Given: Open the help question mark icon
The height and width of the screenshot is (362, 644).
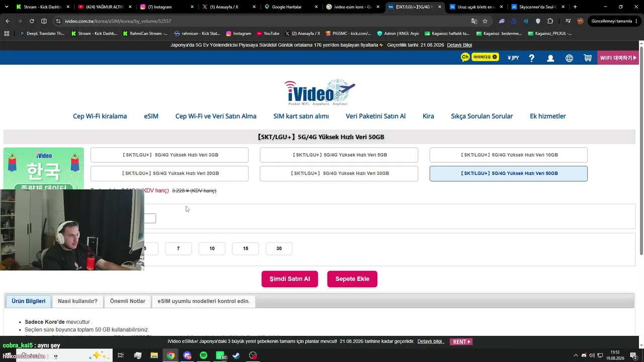Looking at the screenshot, I should coord(531,58).
